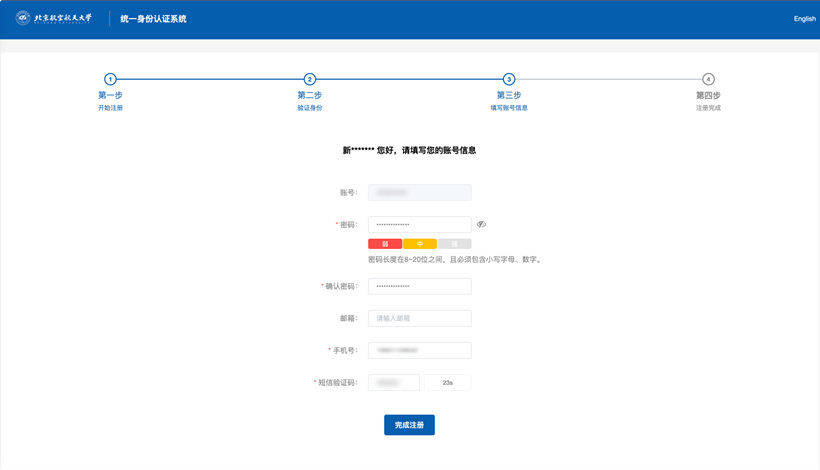Image resolution: width=820 pixels, height=470 pixels.
Task: Toggle password visibility eye icon
Action: (481, 224)
